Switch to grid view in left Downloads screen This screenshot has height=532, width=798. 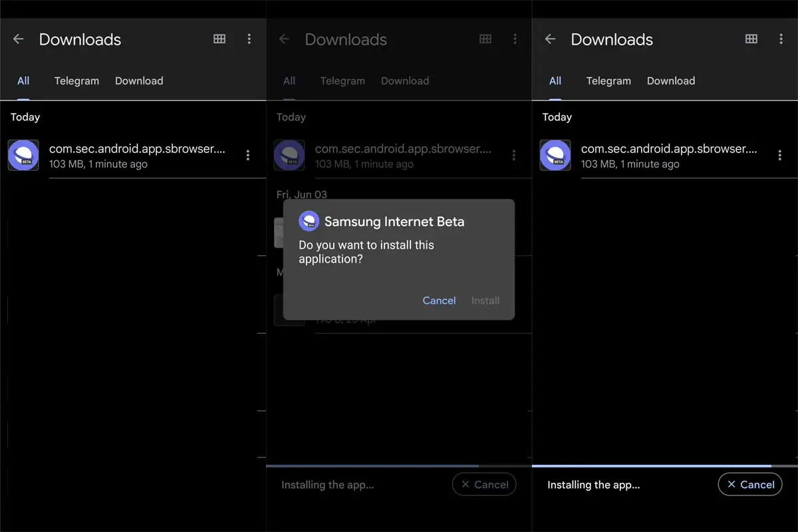(x=219, y=39)
